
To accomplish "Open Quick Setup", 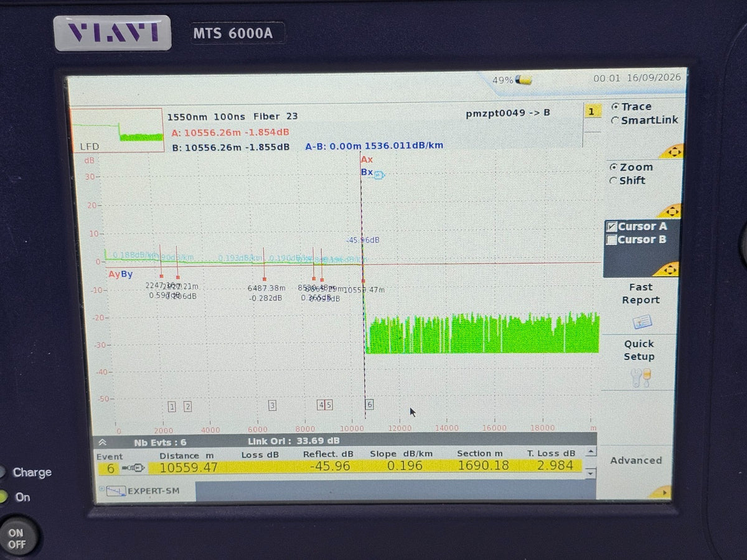I will tap(639, 350).
